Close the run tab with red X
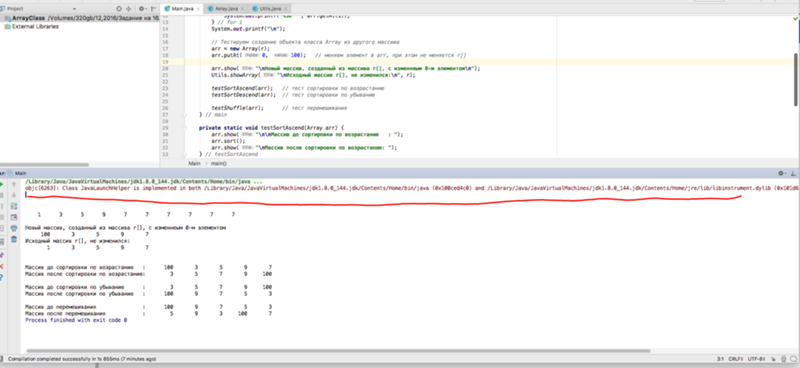Image resolution: width=800 pixels, height=368 pixels. (x=2, y=266)
